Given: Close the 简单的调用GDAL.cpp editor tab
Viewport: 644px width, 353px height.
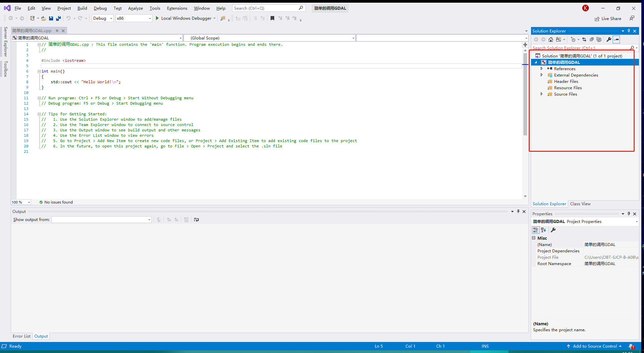Looking at the screenshot, I should 63,31.
